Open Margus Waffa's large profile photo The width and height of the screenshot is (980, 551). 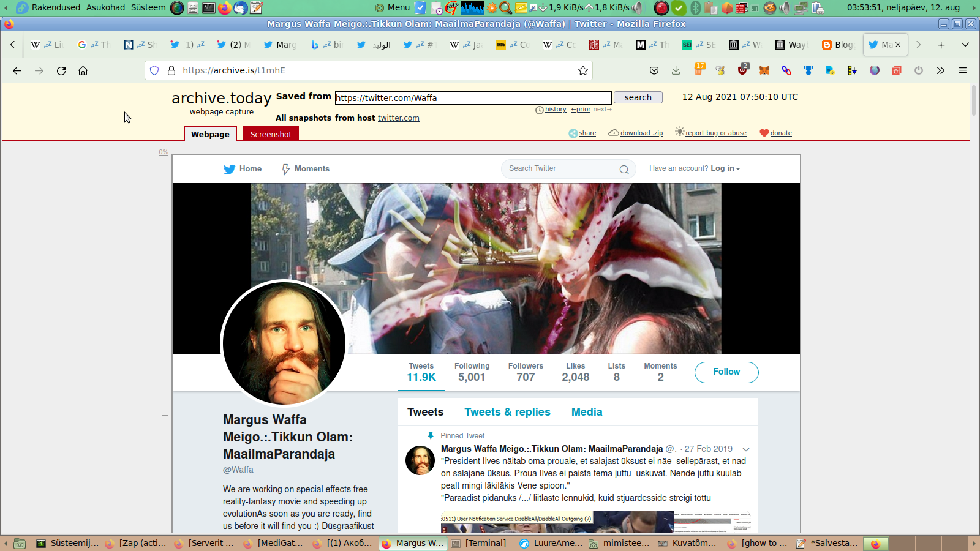point(284,343)
